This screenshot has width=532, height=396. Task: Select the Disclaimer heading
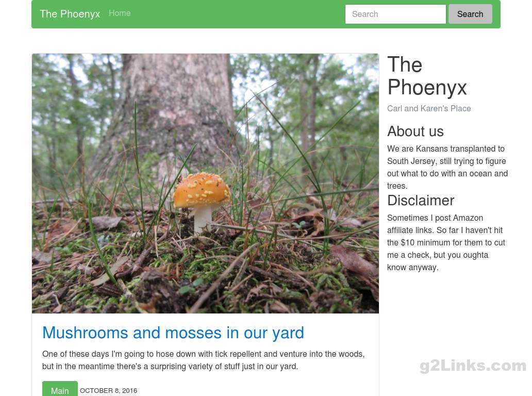point(421,200)
